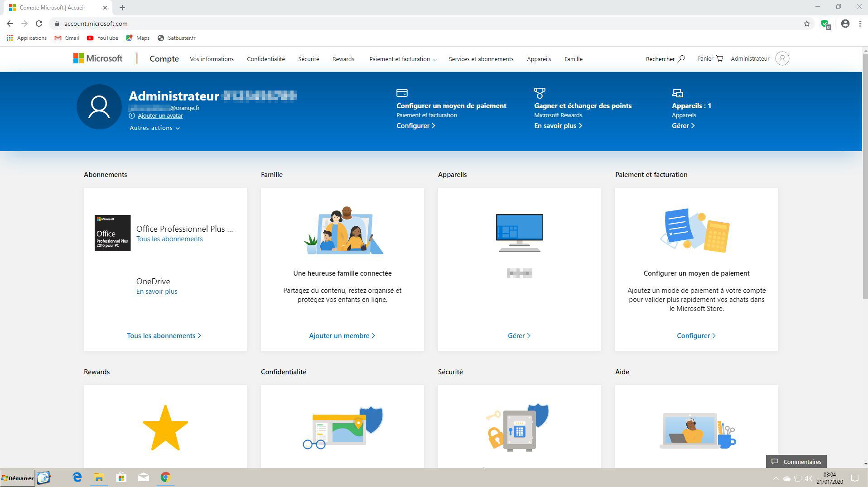Open a new browser tab
This screenshot has height=487, width=868.
122,8
